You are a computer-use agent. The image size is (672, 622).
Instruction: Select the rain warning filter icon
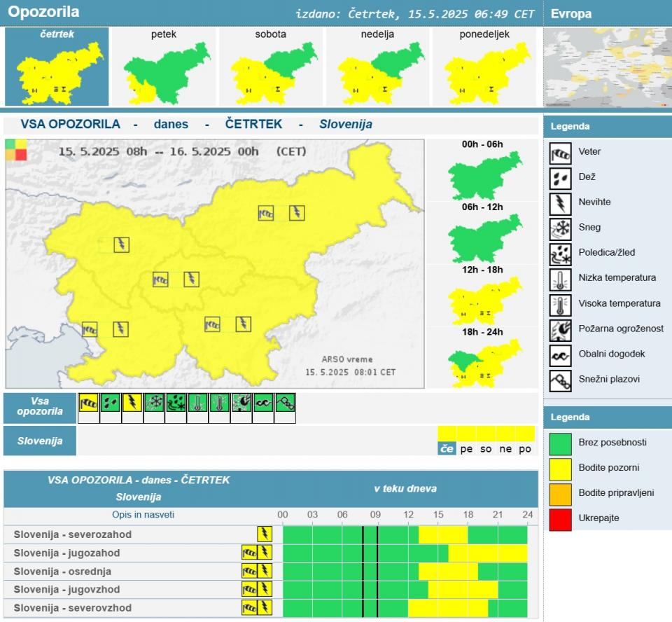(x=111, y=403)
